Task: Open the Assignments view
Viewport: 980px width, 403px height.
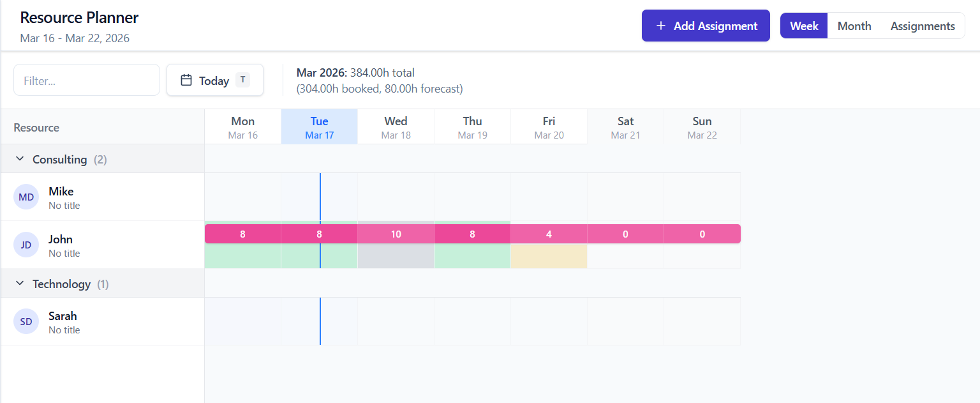Action: (923, 26)
